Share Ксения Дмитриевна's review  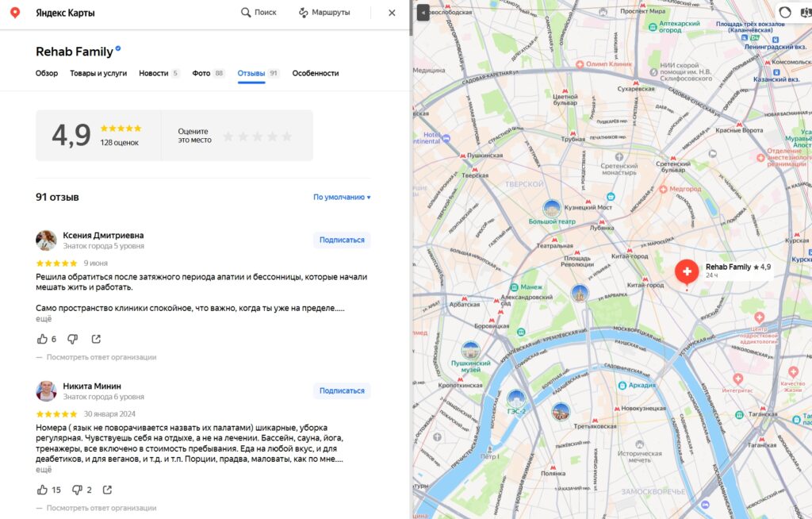pos(96,339)
